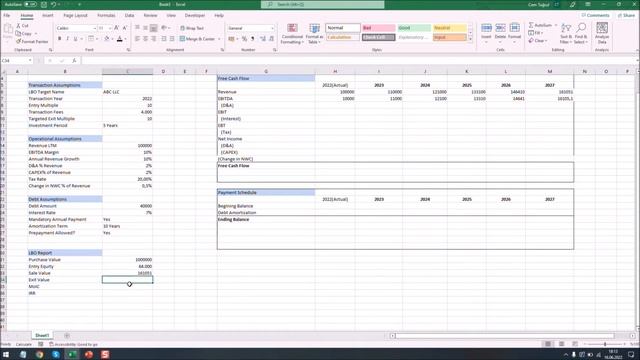The image size is (640, 360).
Task: Click Decrease Decimal icon
Action: pos(271,39)
